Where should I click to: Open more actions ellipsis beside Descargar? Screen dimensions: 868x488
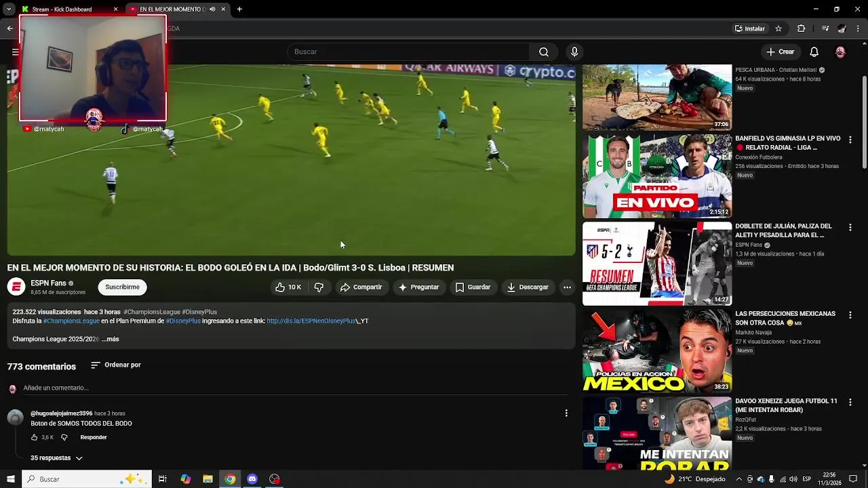click(567, 287)
